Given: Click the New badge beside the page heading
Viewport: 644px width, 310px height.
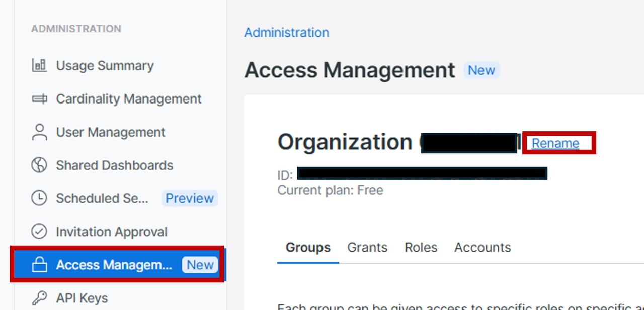Looking at the screenshot, I should (x=481, y=70).
